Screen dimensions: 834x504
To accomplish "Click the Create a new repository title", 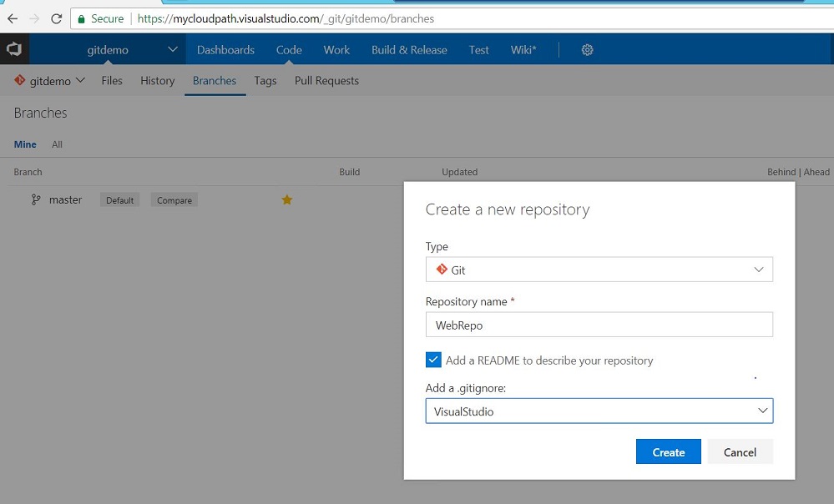I will pyautogui.click(x=508, y=209).
